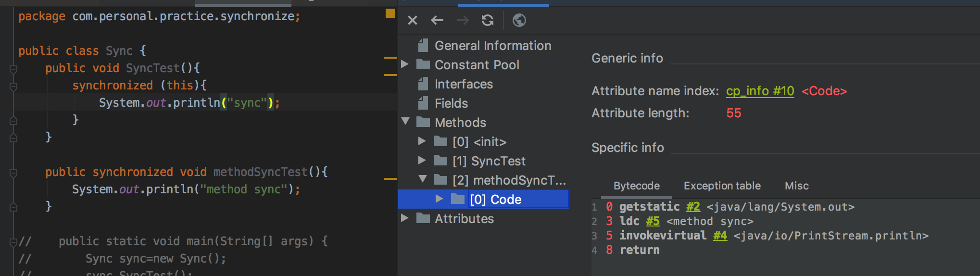The width and height of the screenshot is (980, 276).
Task: Toggle code fold at the synchronized (this) line
Action: pos(13,87)
